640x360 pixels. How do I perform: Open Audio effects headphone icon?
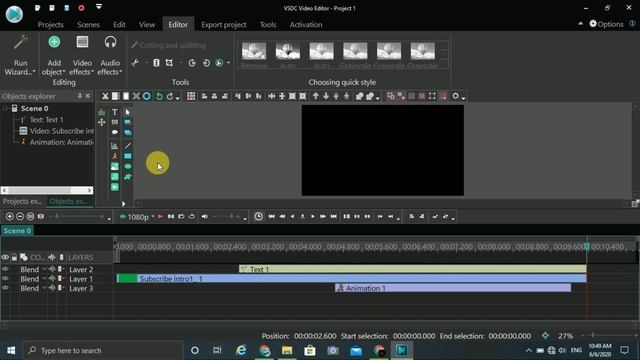coord(110,42)
